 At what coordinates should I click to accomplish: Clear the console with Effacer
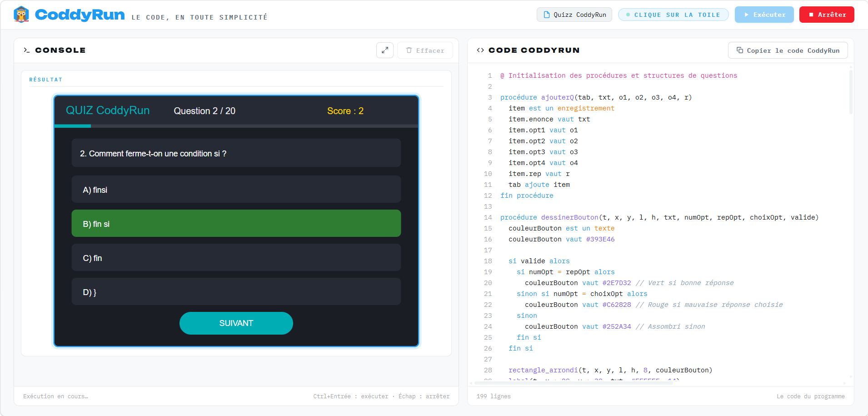click(425, 50)
